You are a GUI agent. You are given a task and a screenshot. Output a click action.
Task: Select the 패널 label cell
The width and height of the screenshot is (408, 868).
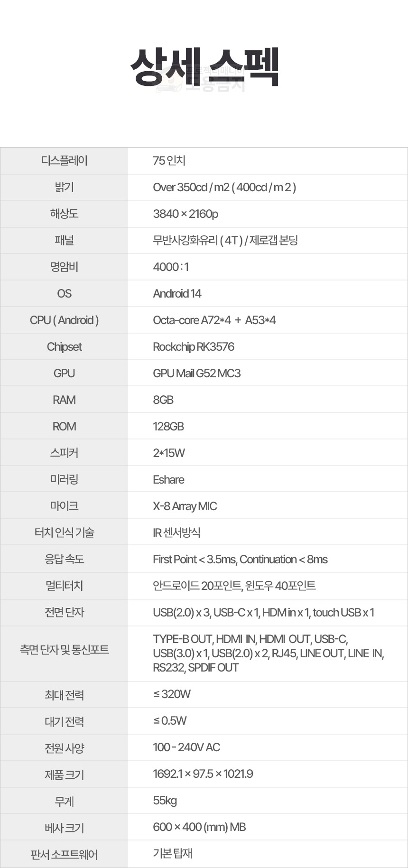(x=64, y=241)
